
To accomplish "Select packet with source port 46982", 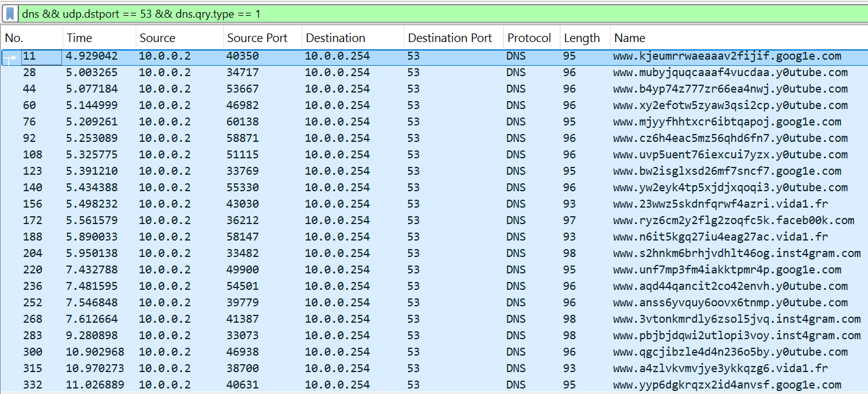I will 434,105.
